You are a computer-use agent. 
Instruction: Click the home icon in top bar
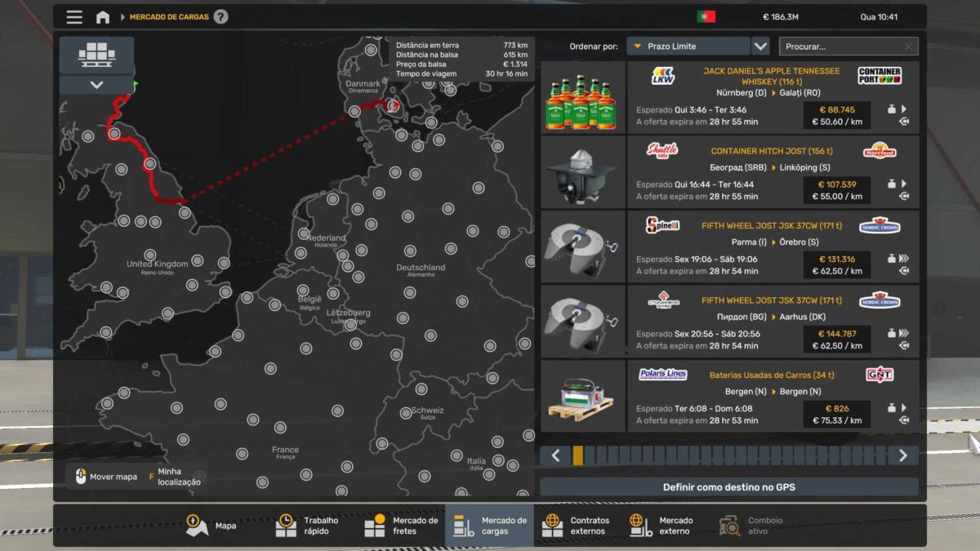(x=102, y=17)
